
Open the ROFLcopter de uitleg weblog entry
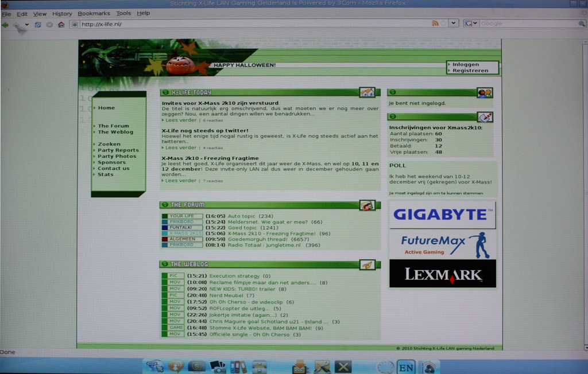239,309
